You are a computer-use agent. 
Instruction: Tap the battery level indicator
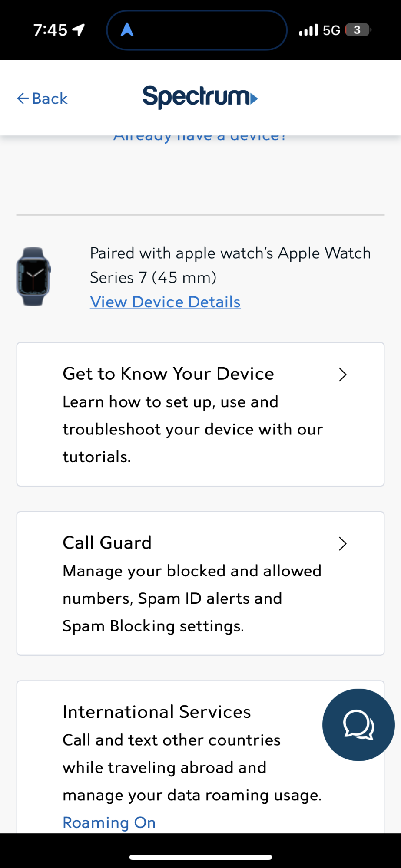358,30
